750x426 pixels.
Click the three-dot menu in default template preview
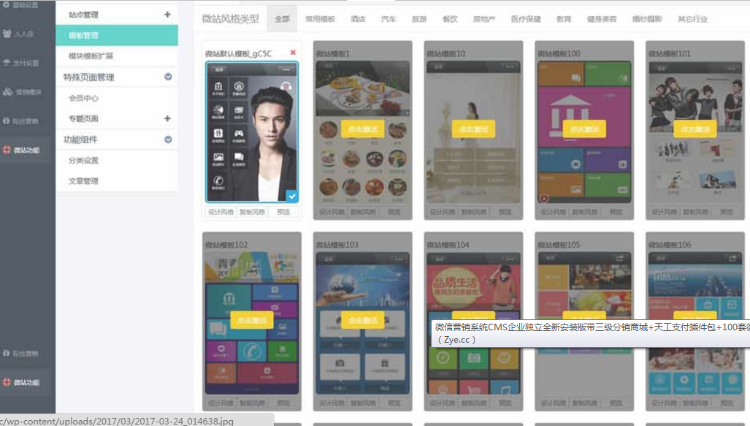tap(286, 70)
